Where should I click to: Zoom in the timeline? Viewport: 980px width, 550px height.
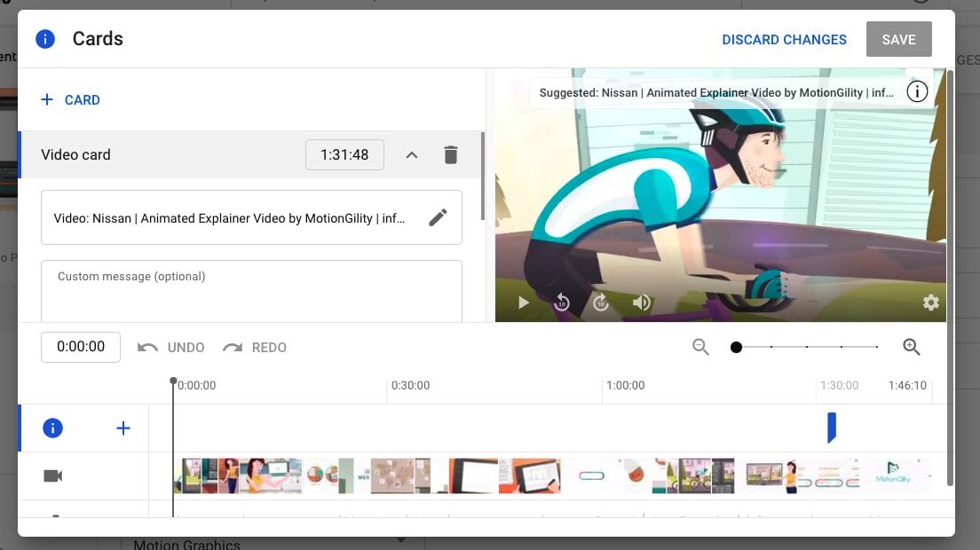[912, 347]
